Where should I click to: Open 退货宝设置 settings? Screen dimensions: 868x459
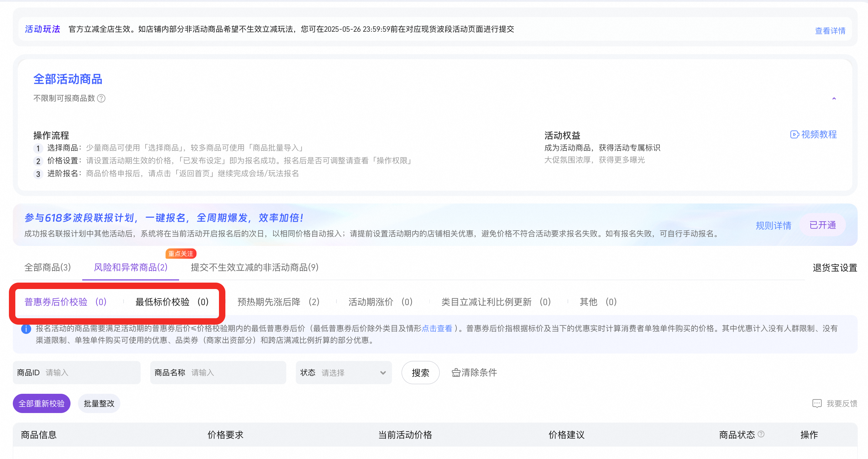(x=835, y=268)
